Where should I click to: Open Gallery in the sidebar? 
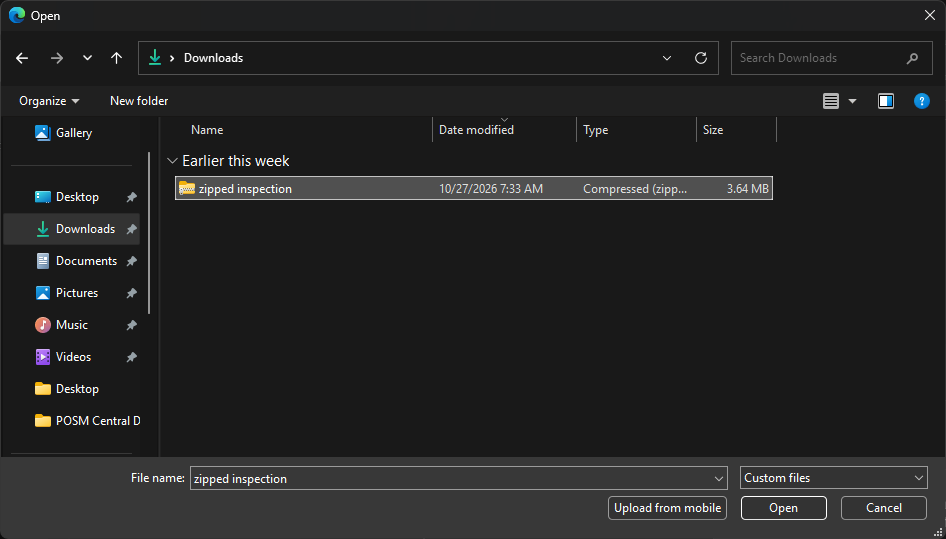74,133
